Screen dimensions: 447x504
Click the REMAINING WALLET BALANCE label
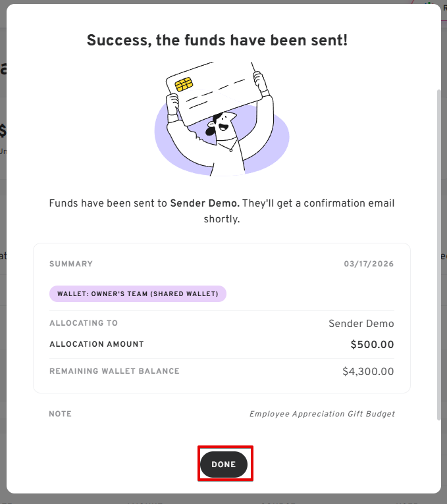tap(114, 371)
